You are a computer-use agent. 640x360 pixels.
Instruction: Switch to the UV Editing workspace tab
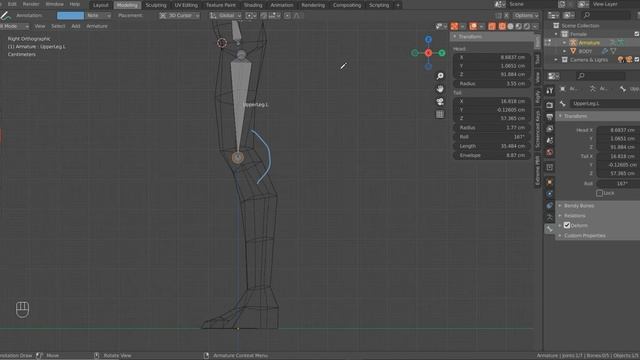(x=186, y=5)
